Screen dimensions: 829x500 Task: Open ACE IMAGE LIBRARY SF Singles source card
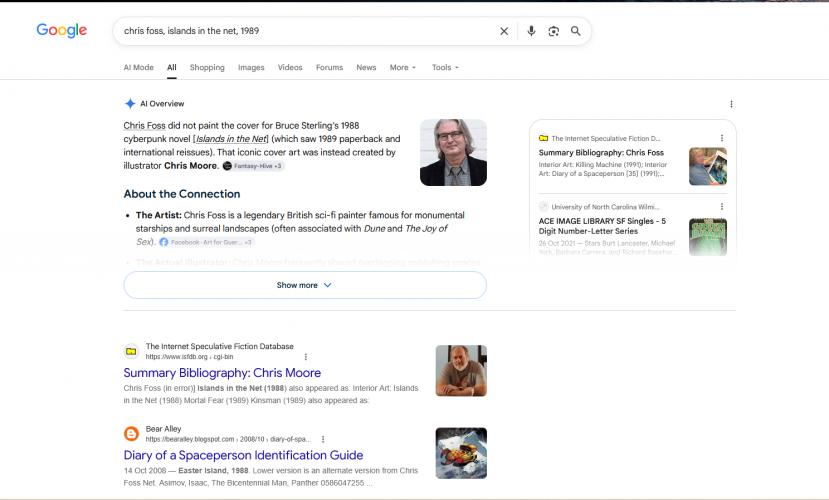(x=602, y=226)
